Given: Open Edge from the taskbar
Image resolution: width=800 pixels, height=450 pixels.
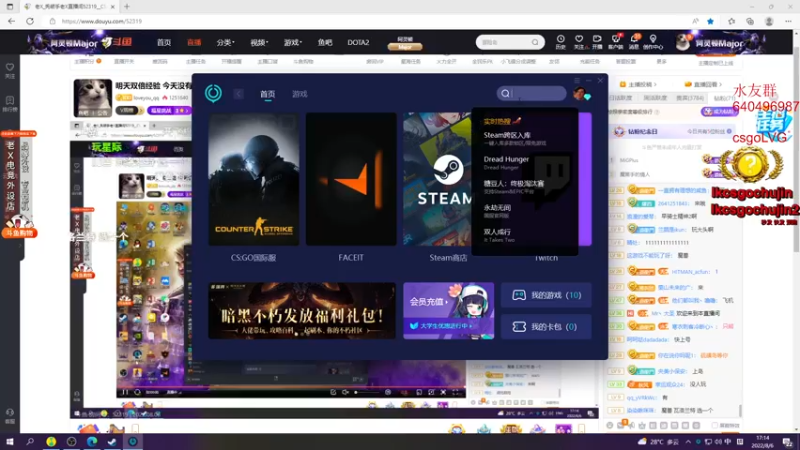Looking at the screenshot, I should tap(92, 442).
